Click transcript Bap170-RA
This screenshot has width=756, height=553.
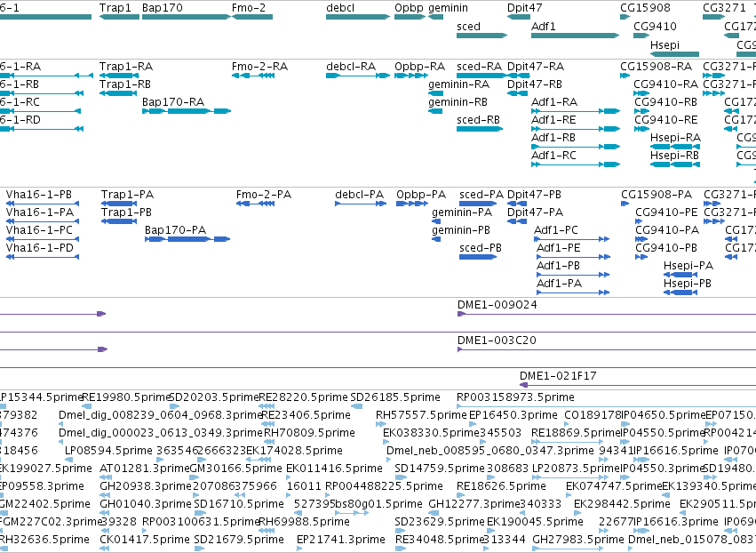click(x=173, y=102)
